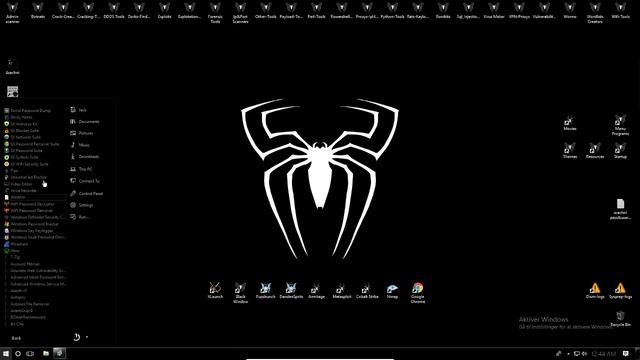Click the Back button in start menu
Viewport: 640px width, 360px height.
[x=16, y=338]
